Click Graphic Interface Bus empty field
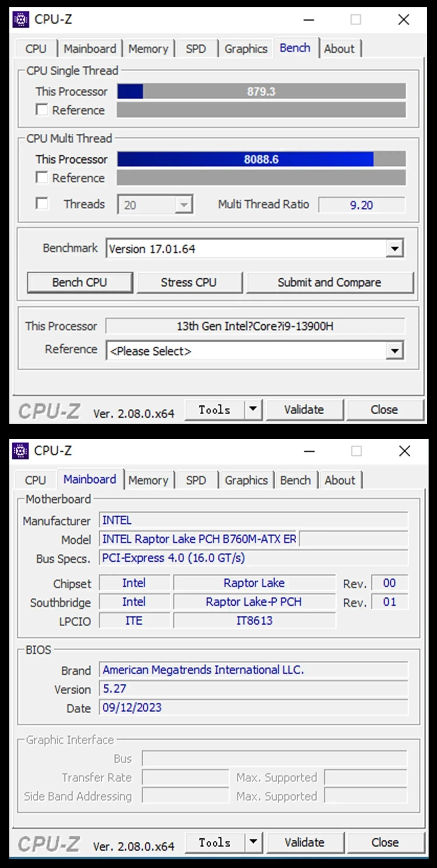Screen dimensions: 437x868 coord(274,759)
